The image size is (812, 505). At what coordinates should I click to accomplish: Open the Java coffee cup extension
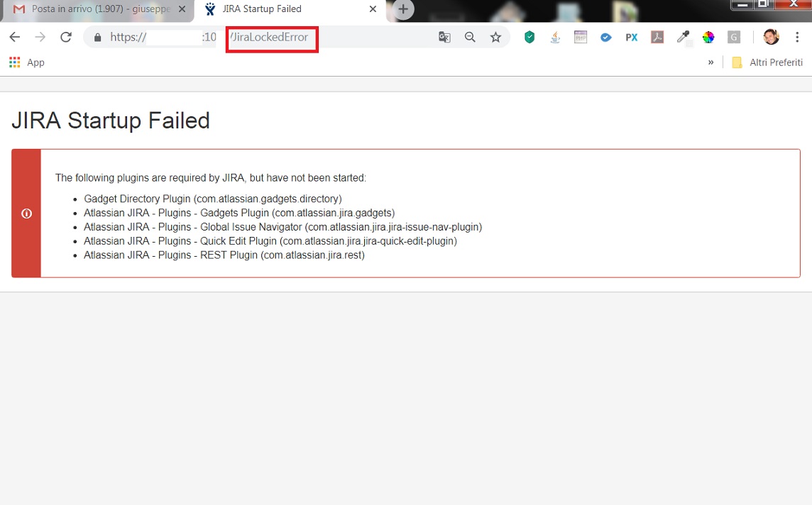tap(555, 38)
